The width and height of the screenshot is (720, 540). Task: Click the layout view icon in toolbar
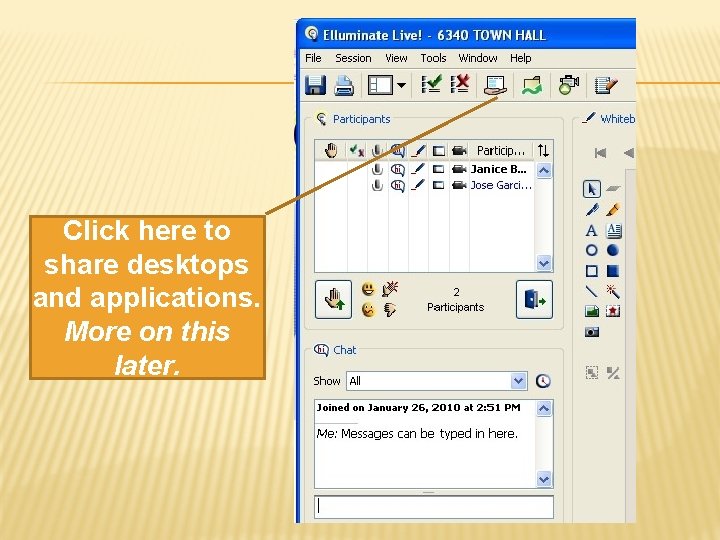coord(380,85)
